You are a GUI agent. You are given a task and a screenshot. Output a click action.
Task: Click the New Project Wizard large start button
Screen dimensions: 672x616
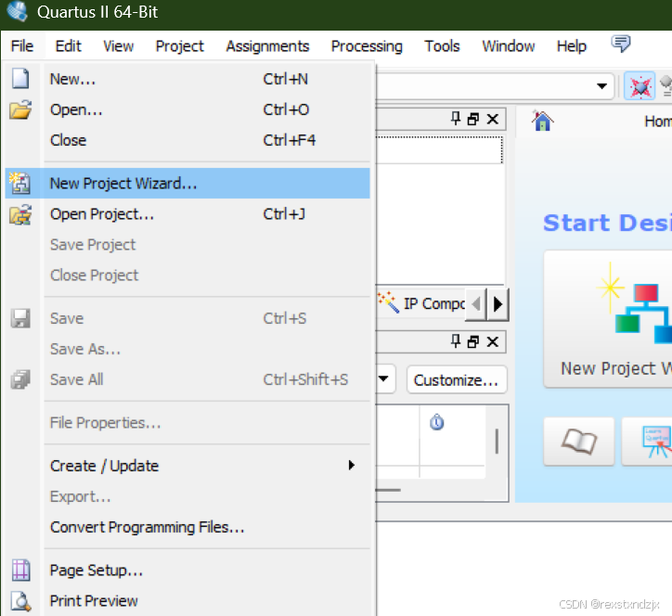(x=608, y=319)
